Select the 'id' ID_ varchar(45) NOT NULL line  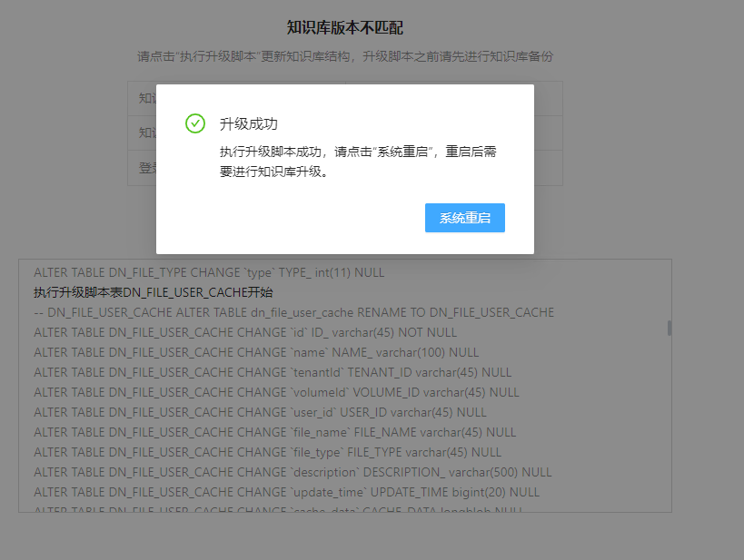pos(245,332)
